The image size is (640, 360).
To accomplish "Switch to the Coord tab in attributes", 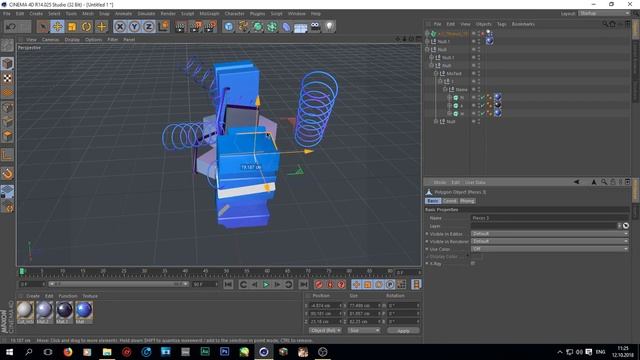I will (450, 201).
